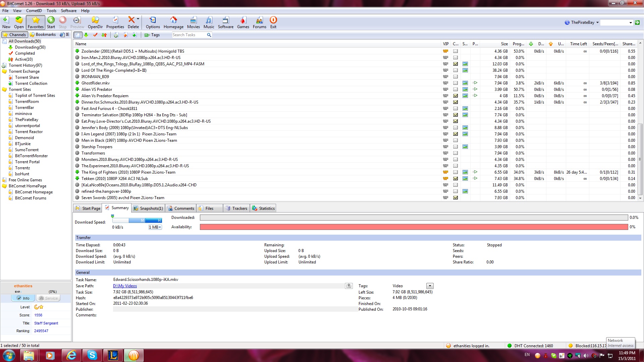Open the Options toolbar icon
The height and width of the screenshot is (362, 644).
coord(153,22)
